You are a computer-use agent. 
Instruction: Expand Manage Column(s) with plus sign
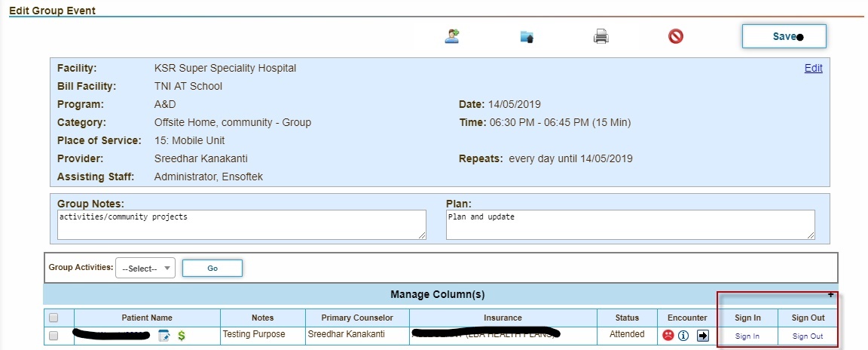point(831,294)
